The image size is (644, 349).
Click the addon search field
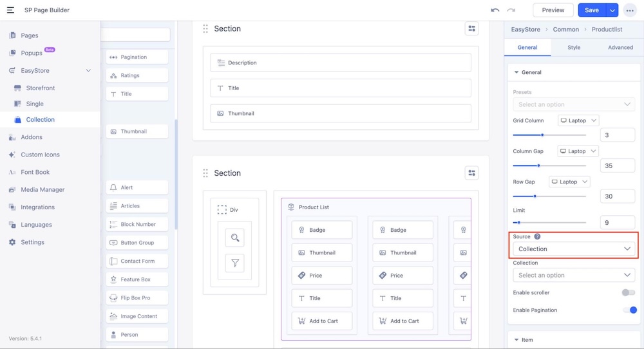click(x=135, y=35)
